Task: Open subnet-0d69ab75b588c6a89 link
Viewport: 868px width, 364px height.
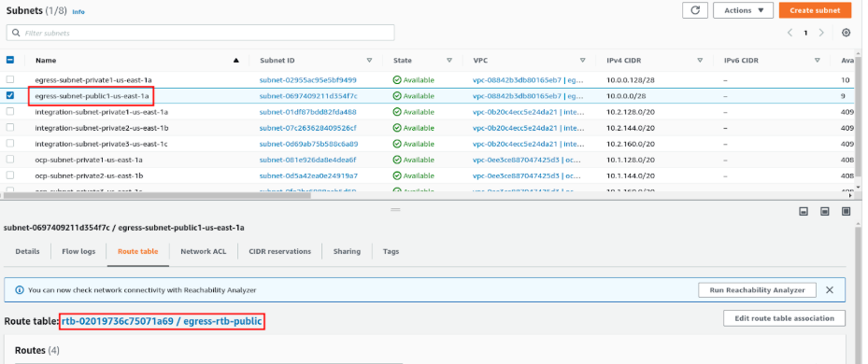Action: (x=308, y=144)
